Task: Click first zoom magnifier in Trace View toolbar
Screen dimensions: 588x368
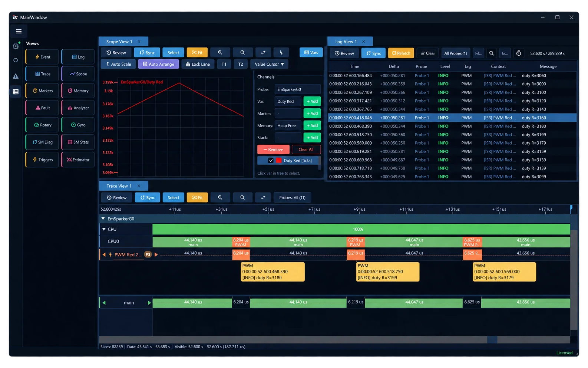Action: point(220,198)
